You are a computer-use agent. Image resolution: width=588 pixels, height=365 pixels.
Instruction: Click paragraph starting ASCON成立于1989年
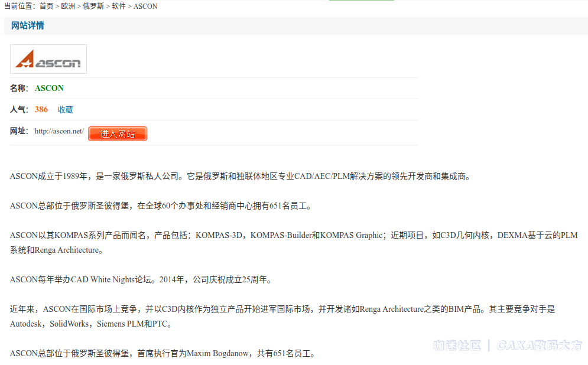pyautogui.click(x=241, y=176)
